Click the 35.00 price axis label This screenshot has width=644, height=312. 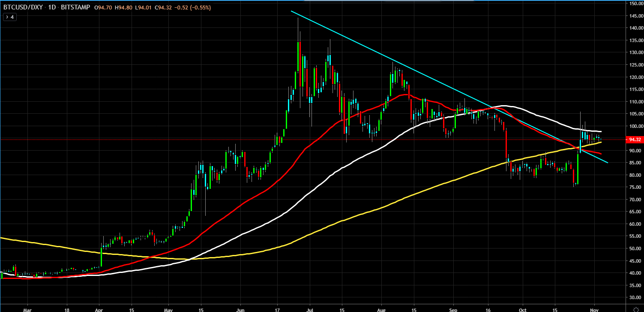[x=635, y=285]
